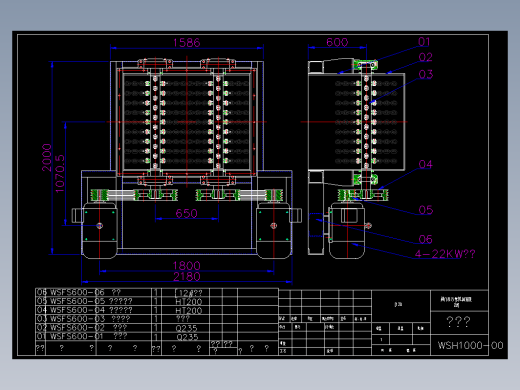
Task: Click the WSH1000-00 drawing number
Action: pos(470,345)
